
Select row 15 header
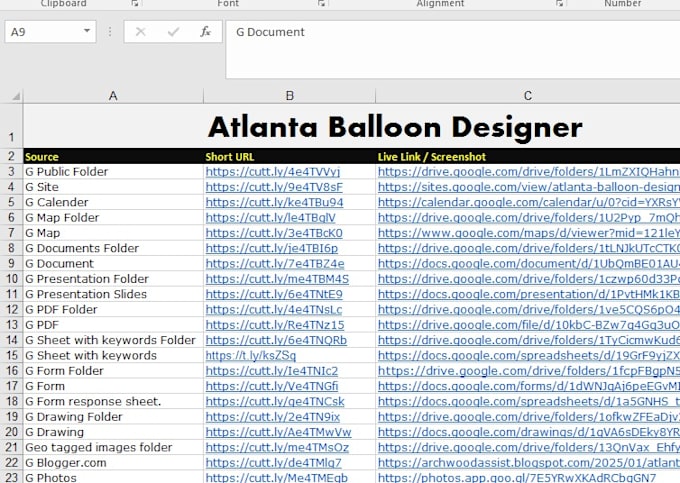point(11,356)
